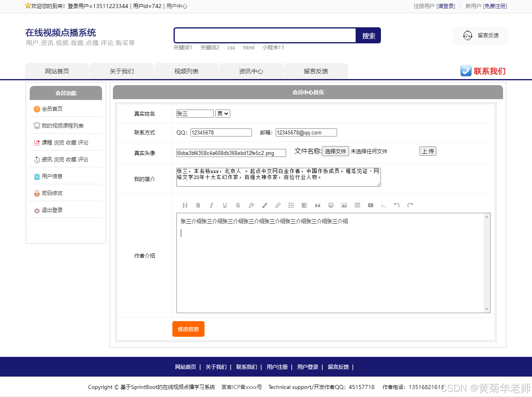
Task: Insert an image via the editor image icon
Action: point(344,205)
